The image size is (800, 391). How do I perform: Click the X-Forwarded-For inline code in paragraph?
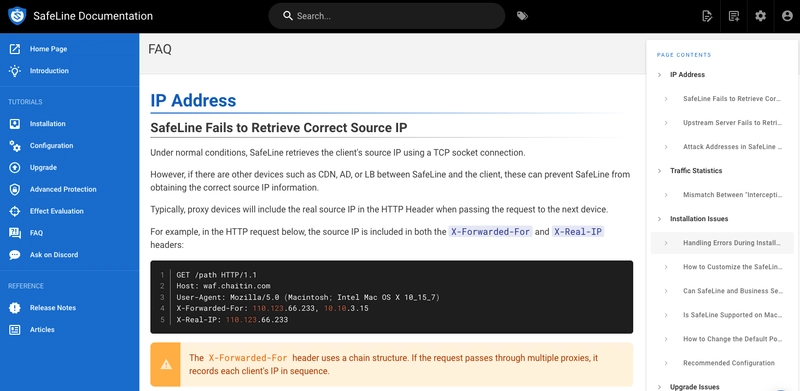[x=490, y=232]
